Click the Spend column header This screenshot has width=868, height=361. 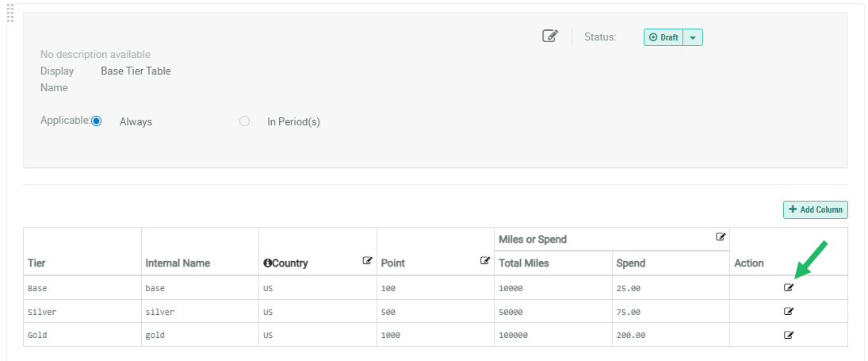click(x=631, y=263)
